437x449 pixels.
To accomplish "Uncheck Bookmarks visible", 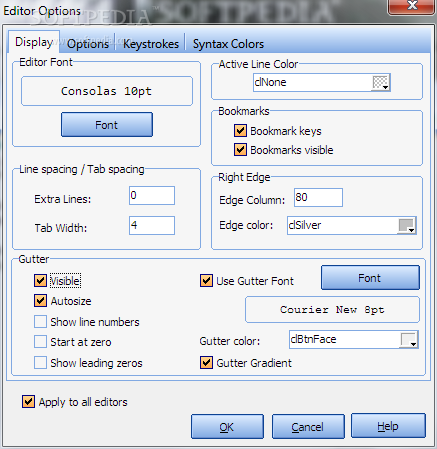I will (x=240, y=150).
